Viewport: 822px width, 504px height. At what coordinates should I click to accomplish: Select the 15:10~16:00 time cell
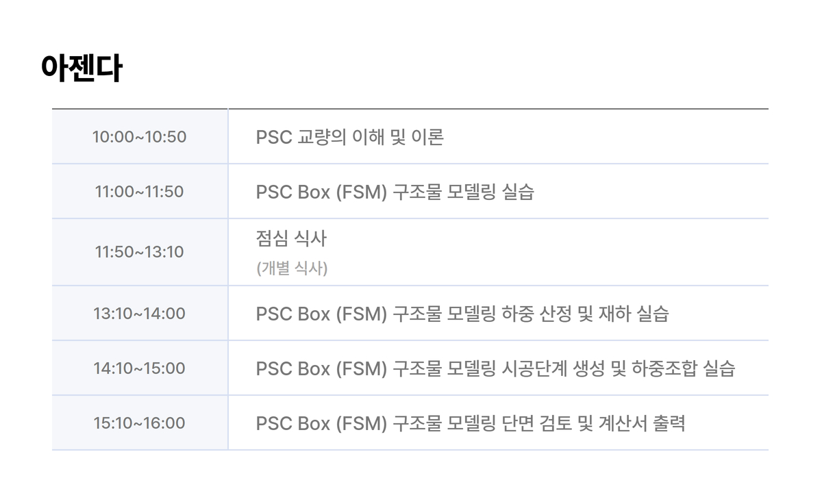pos(140,423)
